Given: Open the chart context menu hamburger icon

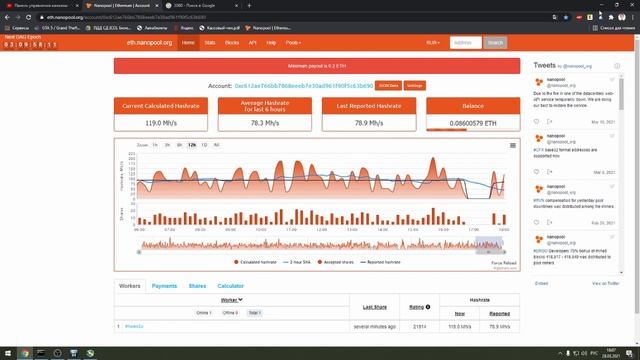Looking at the screenshot, I should pyautogui.click(x=513, y=145).
